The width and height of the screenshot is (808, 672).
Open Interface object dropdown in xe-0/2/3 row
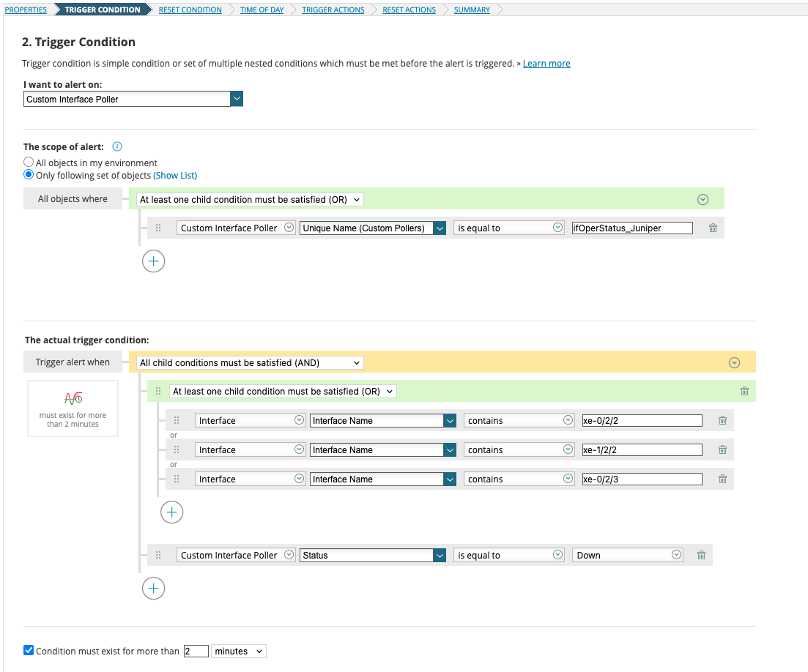point(250,479)
